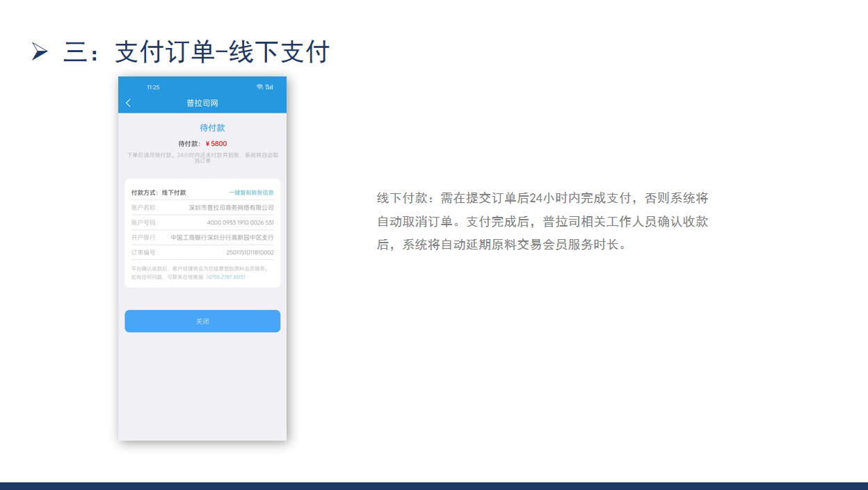Tap the back arrow in 普拉司网 header
This screenshot has height=490, width=868.
tap(128, 103)
